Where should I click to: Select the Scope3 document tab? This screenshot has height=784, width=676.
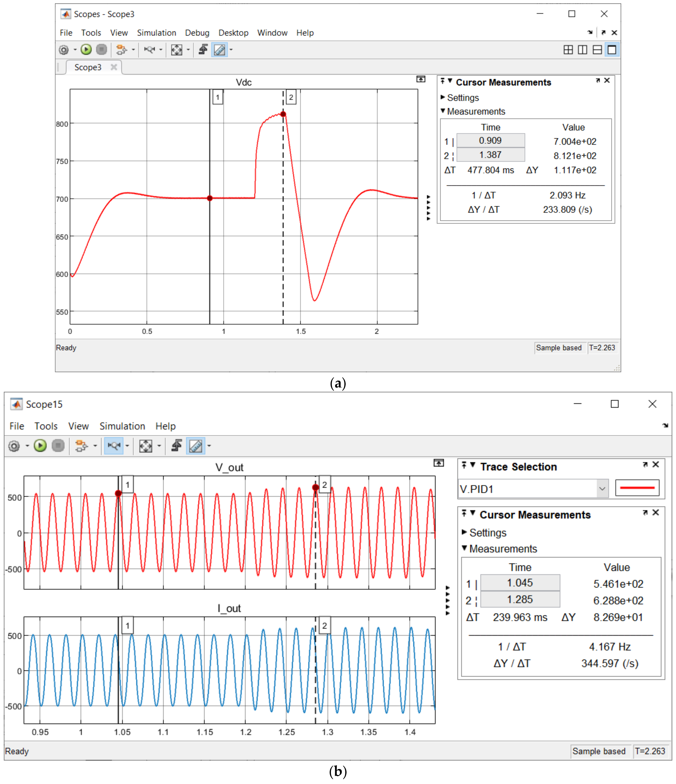88,67
